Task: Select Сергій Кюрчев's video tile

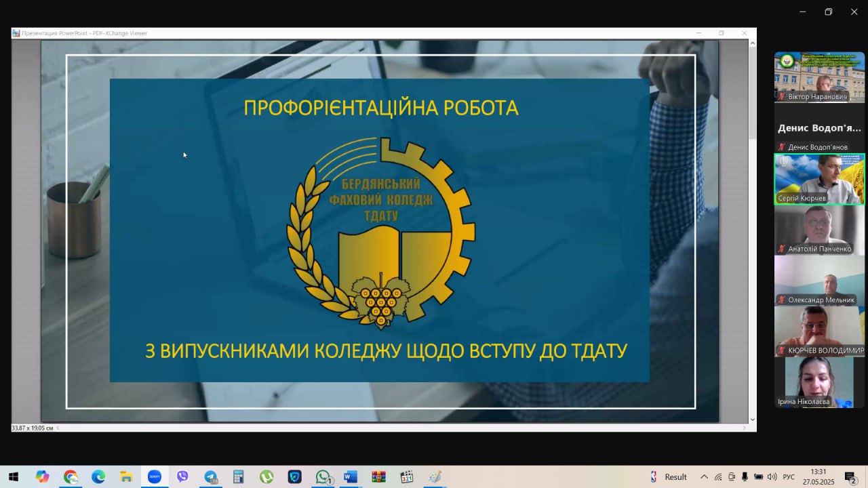Action: [819, 179]
